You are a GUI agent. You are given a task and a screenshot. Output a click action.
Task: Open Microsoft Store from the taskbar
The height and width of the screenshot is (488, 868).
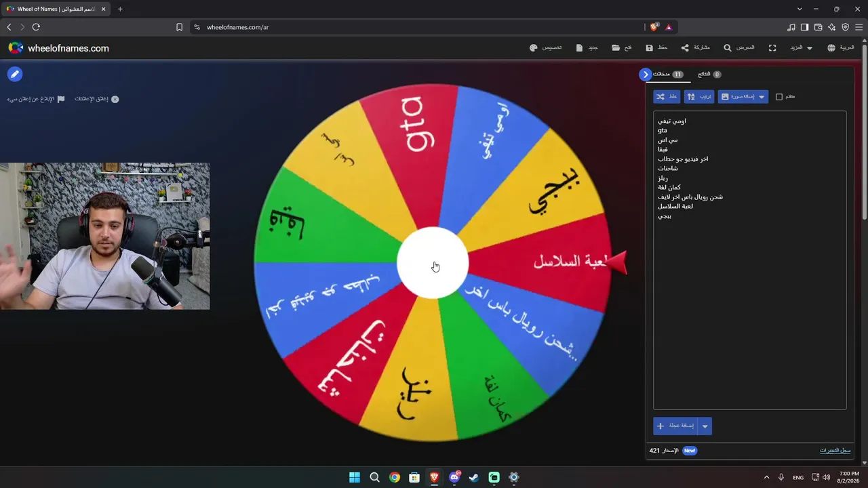tap(414, 477)
